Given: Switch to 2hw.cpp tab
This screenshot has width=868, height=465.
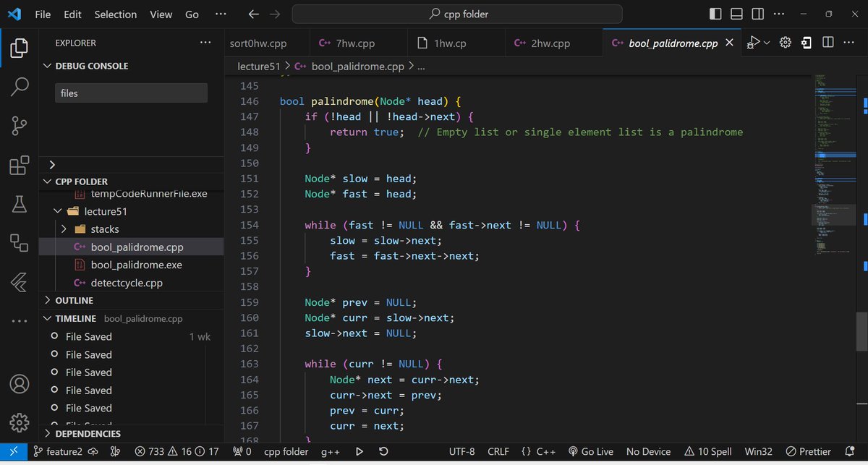Looking at the screenshot, I should click(553, 43).
